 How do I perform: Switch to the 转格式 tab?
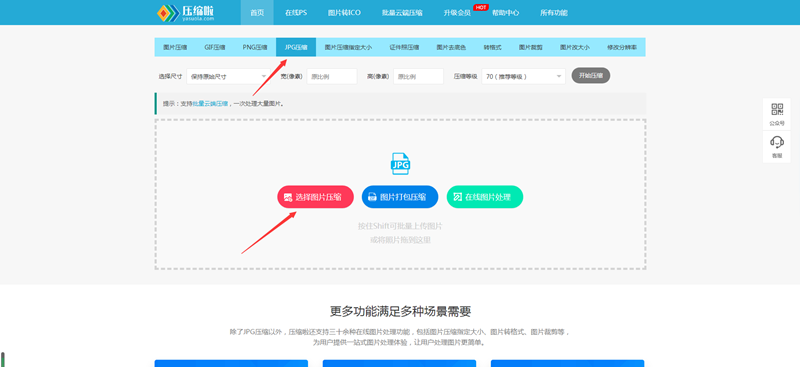(x=492, y=47)
